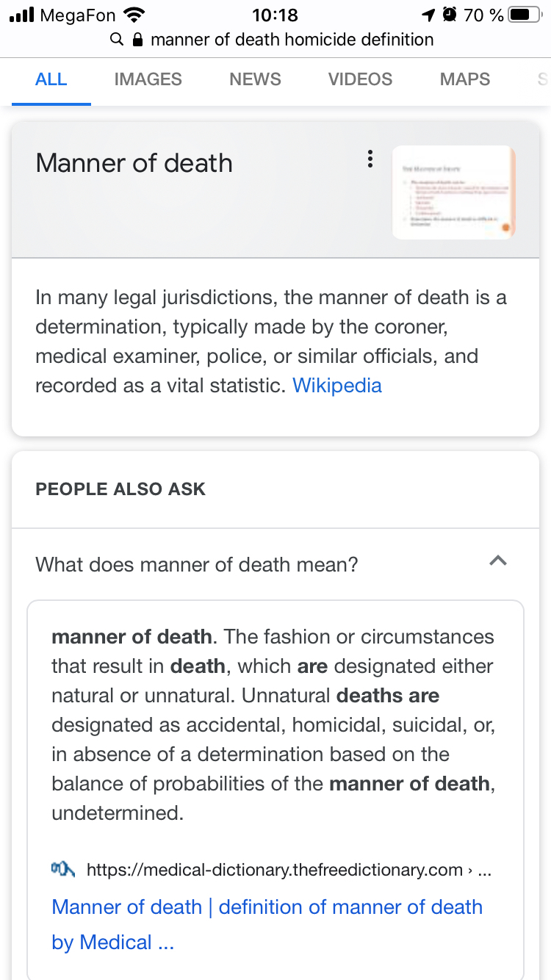
Task: Tap the alarm clock status icon
Action: (449, 15)
